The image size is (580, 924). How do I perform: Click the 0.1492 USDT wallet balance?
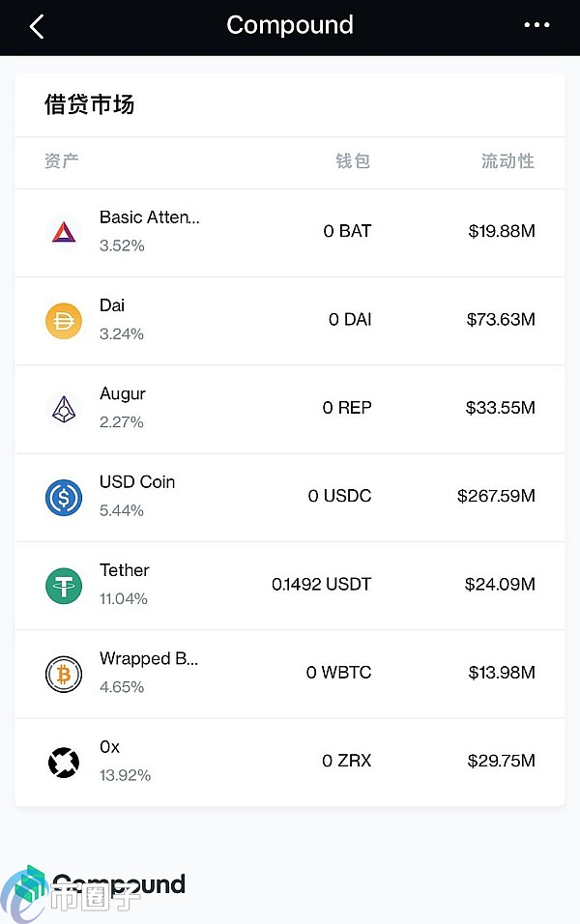click(321, 584)
